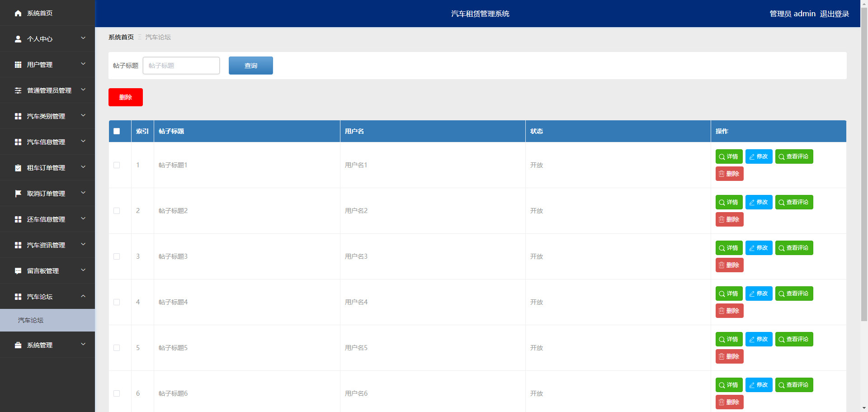Screen dimensions: 868x412
Task: Click the sliders icon beside 普通管理员管理
Action: [x=18, y=90]
